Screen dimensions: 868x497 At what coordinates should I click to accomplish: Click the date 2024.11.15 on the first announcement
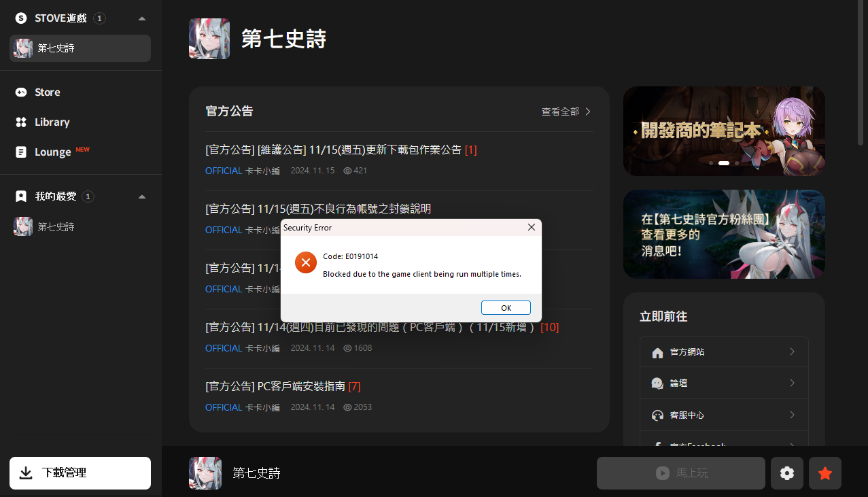313,171
